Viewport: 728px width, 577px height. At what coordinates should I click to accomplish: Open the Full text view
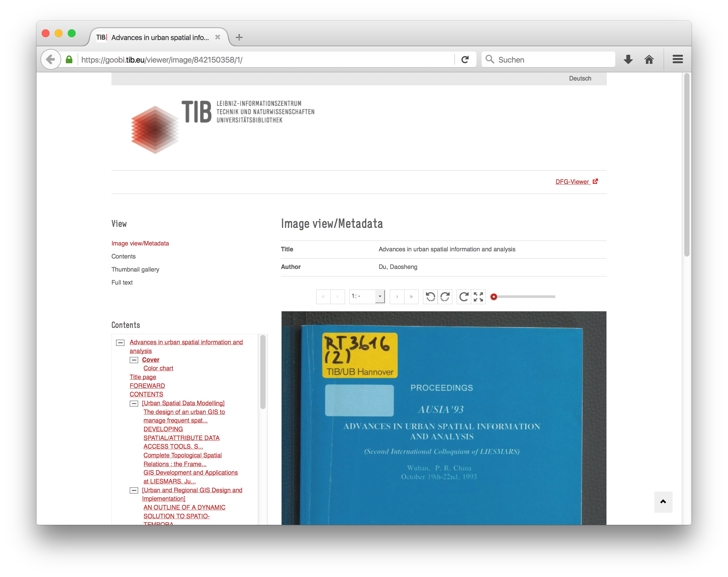coord(122,282)
